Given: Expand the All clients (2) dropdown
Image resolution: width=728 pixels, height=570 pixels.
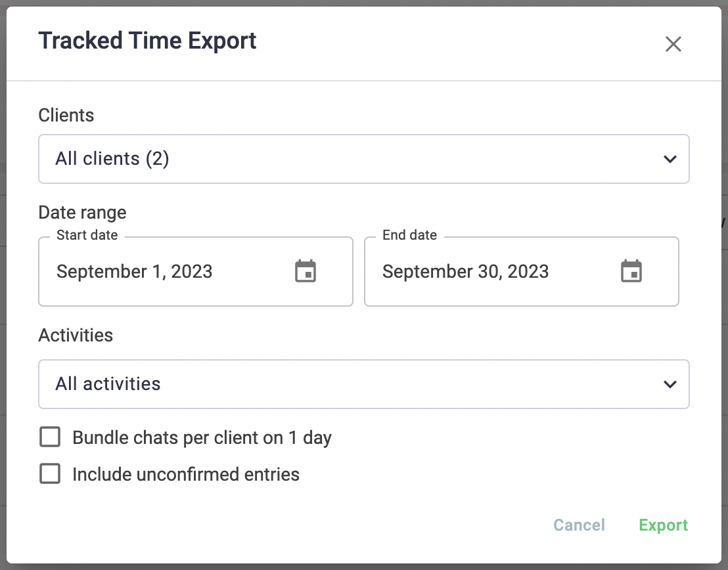Looking at the screenshot, I should point(363,159).
